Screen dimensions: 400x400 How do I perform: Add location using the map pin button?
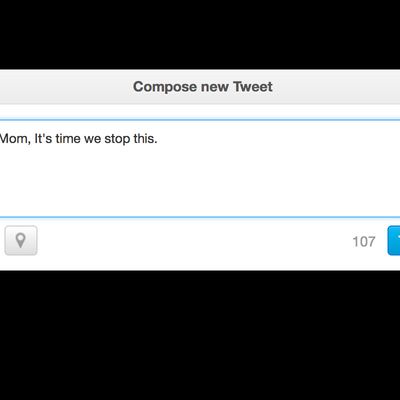pos(21,240)
